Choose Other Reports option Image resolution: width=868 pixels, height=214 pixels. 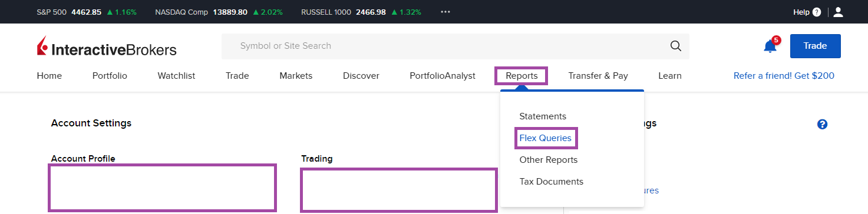(549, 160)
